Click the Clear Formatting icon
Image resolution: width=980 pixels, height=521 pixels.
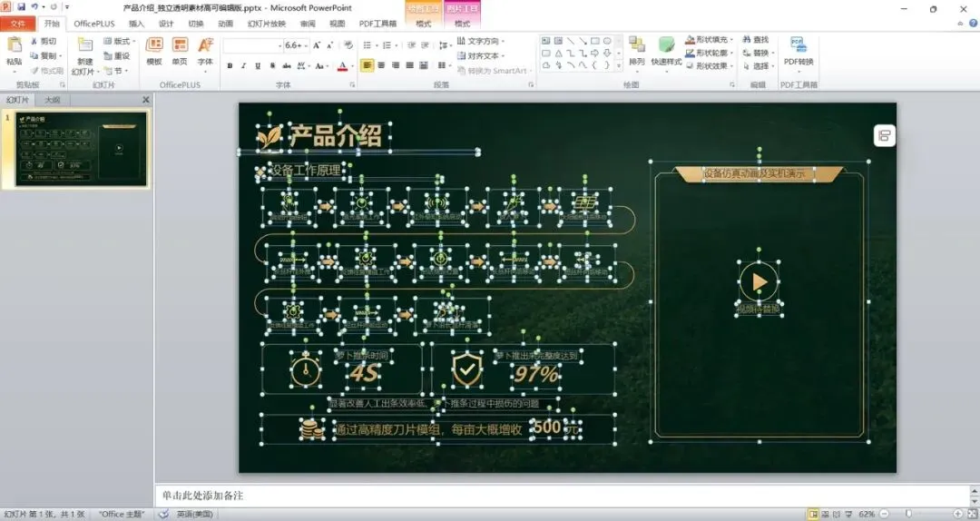tap(348, 45)
